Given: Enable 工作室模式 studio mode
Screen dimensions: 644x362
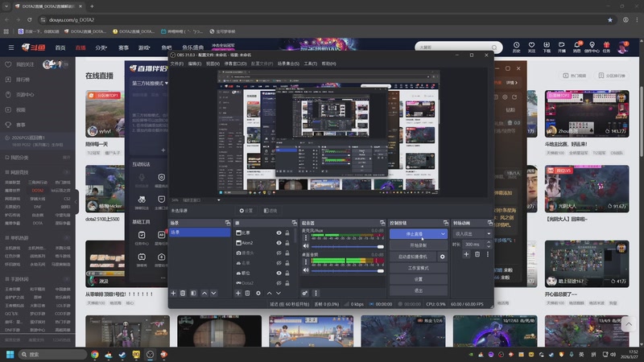Looking at the screenshot, I should pyautogui.click(x=419, y=268).
